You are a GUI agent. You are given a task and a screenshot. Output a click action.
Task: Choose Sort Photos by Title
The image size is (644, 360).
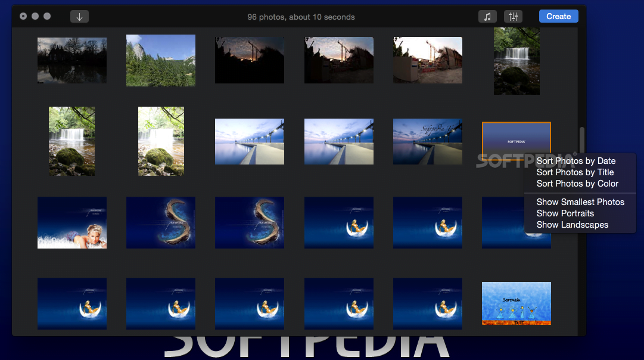(575, 172)
